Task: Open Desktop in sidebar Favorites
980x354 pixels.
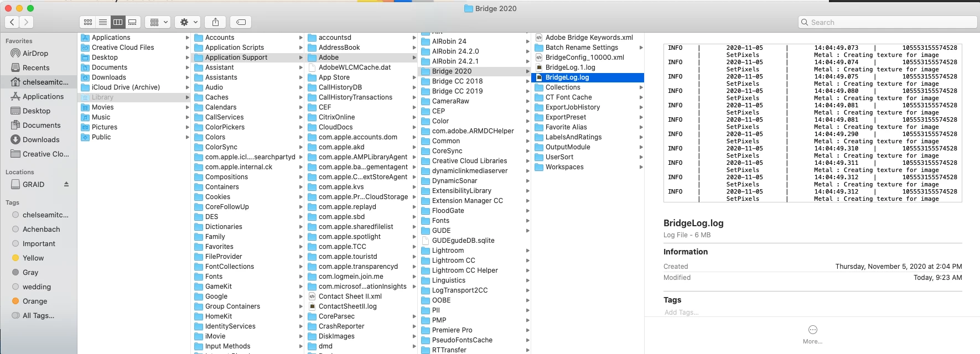Action: (37, 111)
